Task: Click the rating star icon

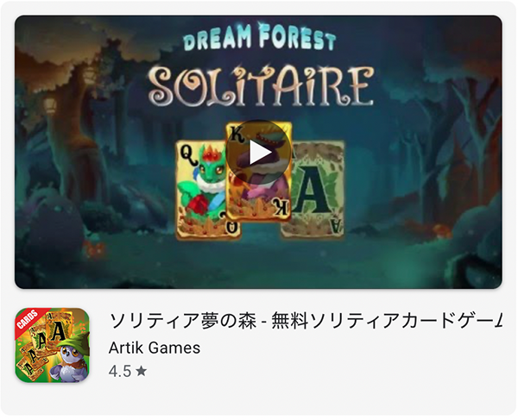Action: (141, 371)
